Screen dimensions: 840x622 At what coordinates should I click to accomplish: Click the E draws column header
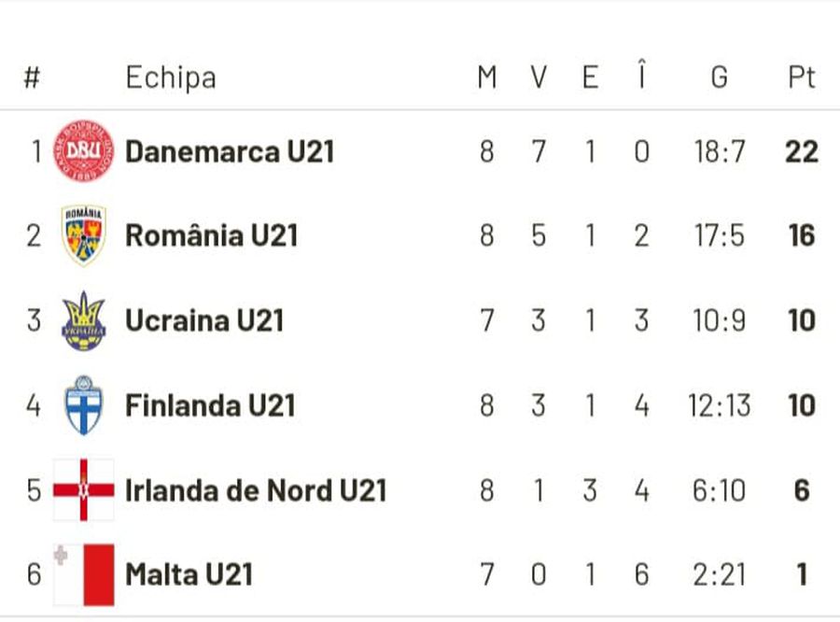[x=590, y=78]
